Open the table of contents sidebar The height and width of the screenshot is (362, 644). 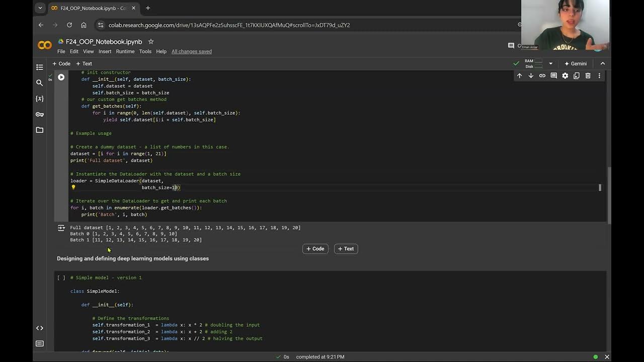[x=40, y=67]
